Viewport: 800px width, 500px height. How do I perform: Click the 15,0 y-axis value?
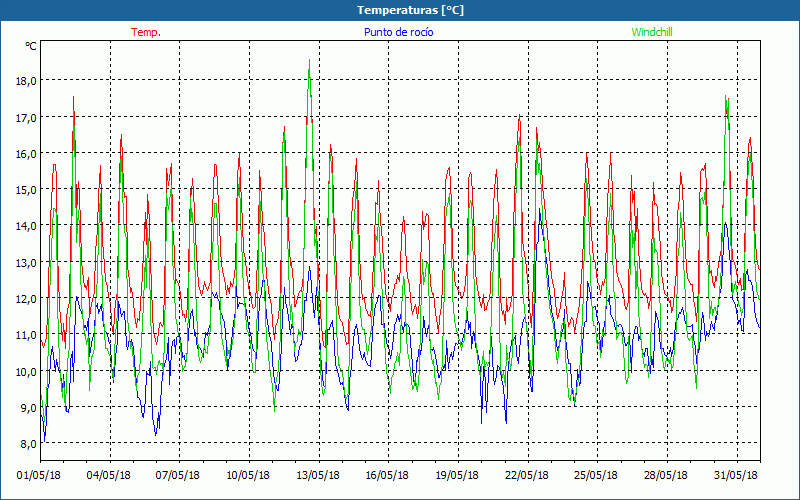coord(26,190)
